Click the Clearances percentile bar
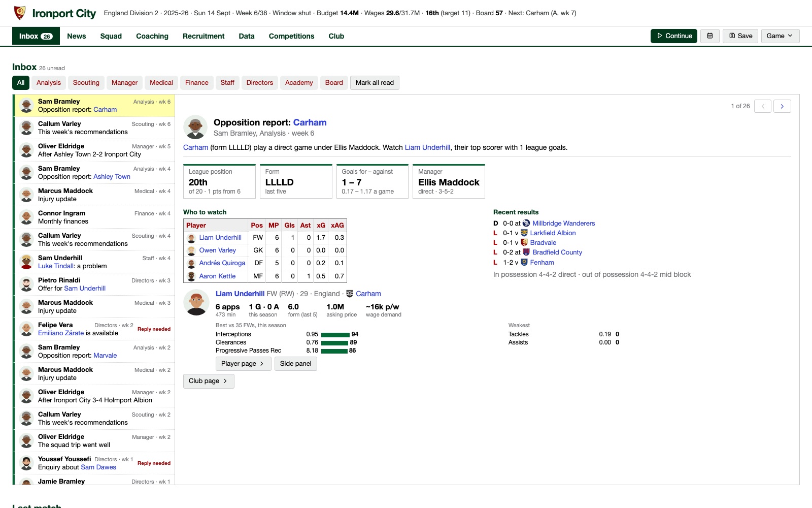This screenshot has width=812, height=508. 335,343
